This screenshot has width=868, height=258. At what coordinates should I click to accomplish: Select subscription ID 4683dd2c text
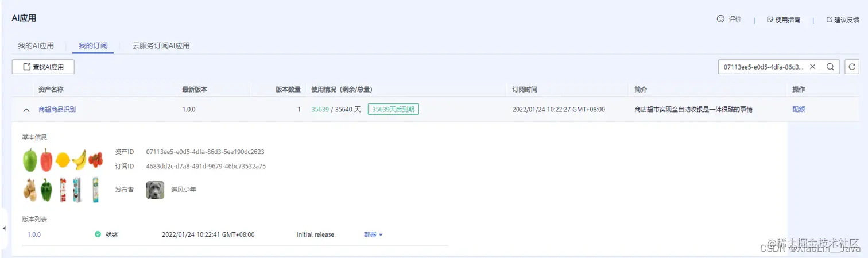click(x=206, y=167)
